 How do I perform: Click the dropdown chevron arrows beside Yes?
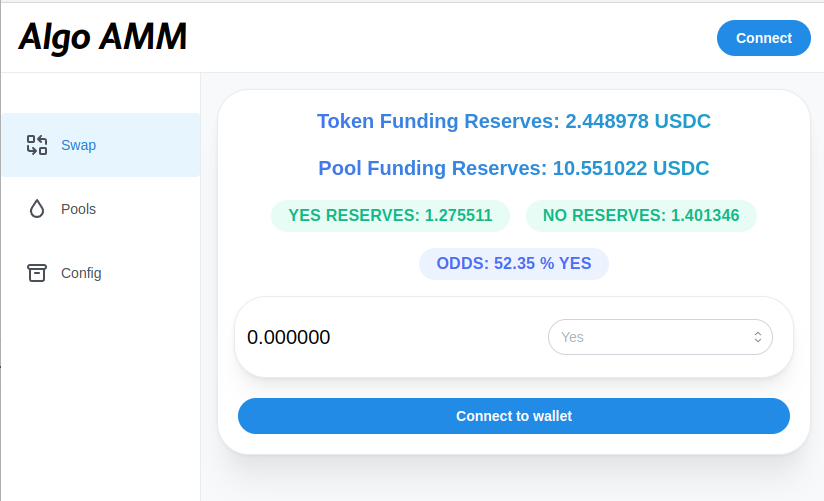758,337
